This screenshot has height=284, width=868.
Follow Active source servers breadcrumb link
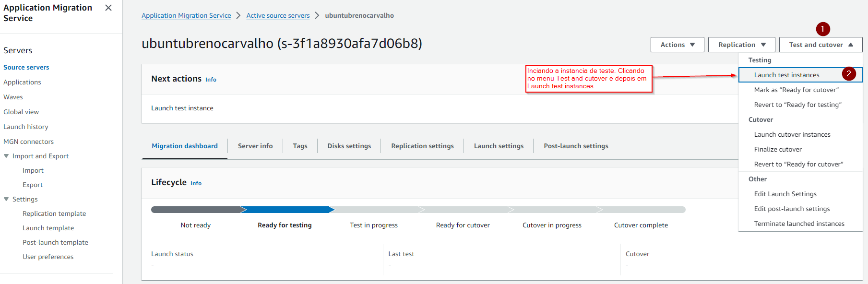278,15
